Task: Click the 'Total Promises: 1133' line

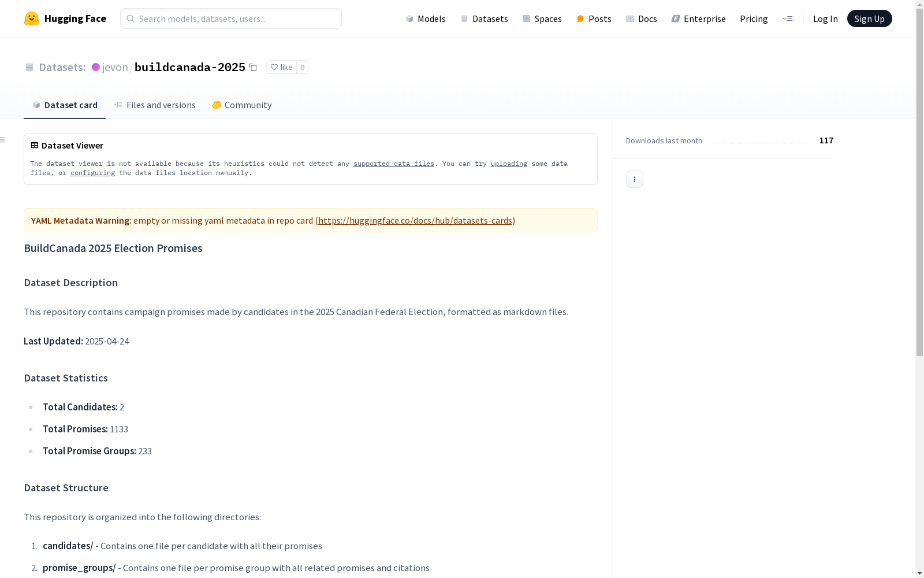Action: [85, 429]
